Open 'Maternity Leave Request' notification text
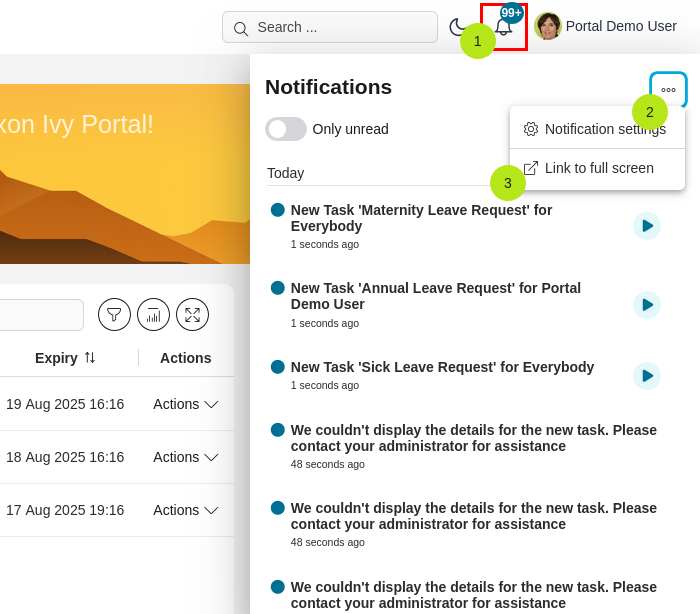The width and height of the screenshot is (700, 614). (x=421, y=218)
